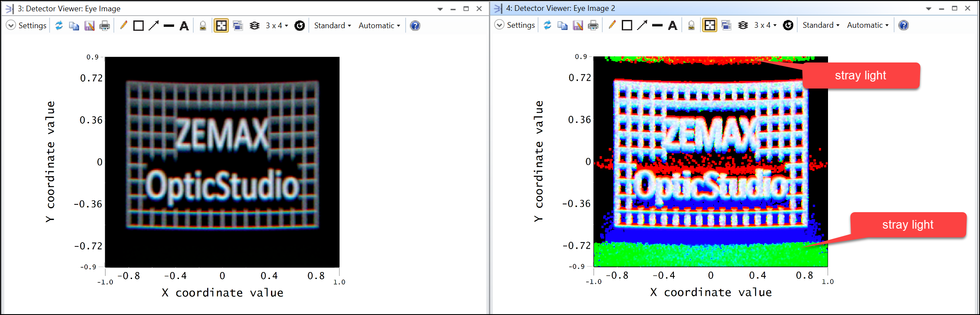Lock the Eye Image window
Image resolution: width=980 pixels, height=315 pixels.
coord(203,26)
